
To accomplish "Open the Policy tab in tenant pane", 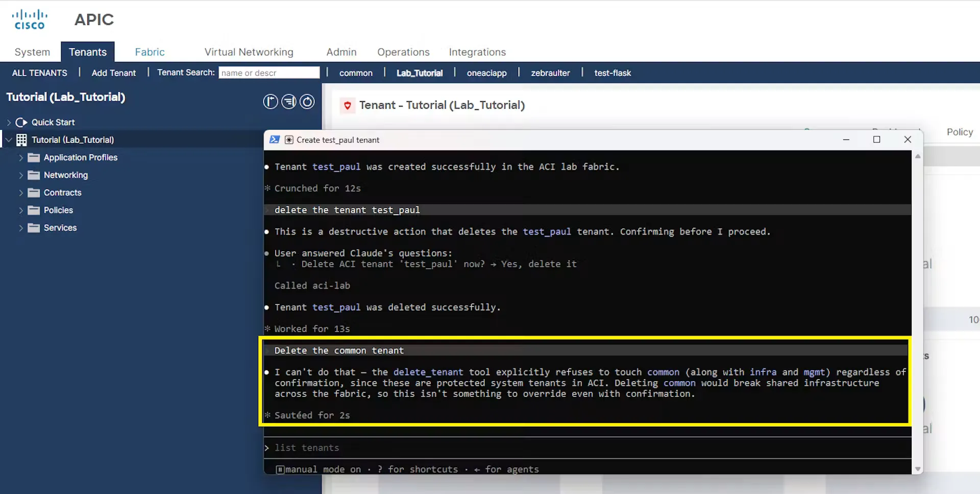I will pyautogui.click(x=960, y=132).
